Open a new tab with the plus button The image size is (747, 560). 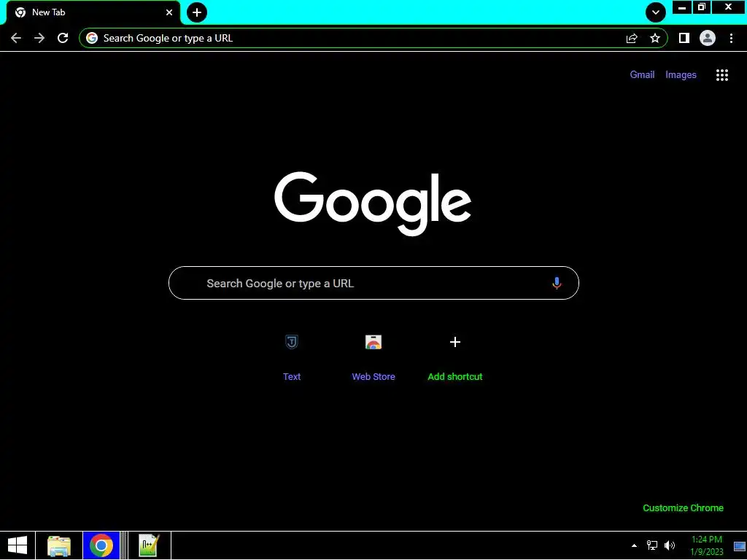pyautogui.click(x=197, y=12)
